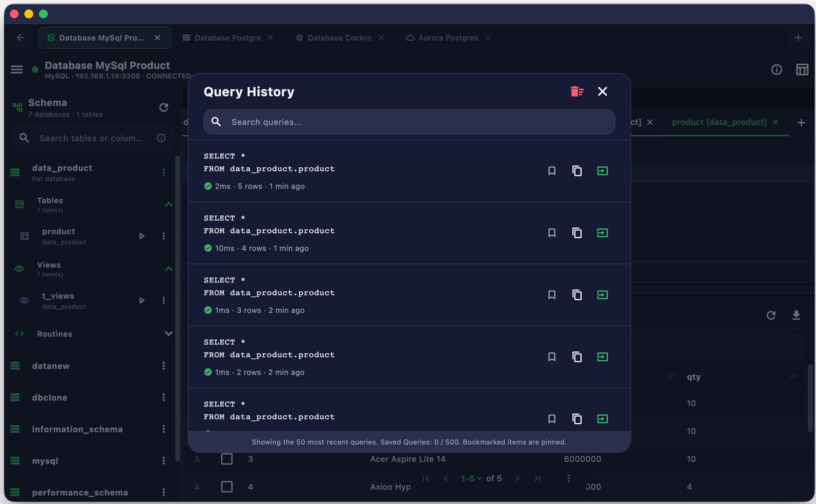The width and height of the screenshot is (816, 504).
Task: Close the Database Postgre tab
Action: [270, 38]
